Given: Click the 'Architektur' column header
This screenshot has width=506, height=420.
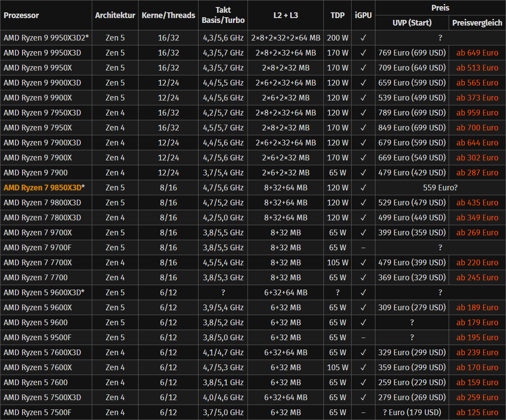Looking at the screenshot, I should [115, 15].
